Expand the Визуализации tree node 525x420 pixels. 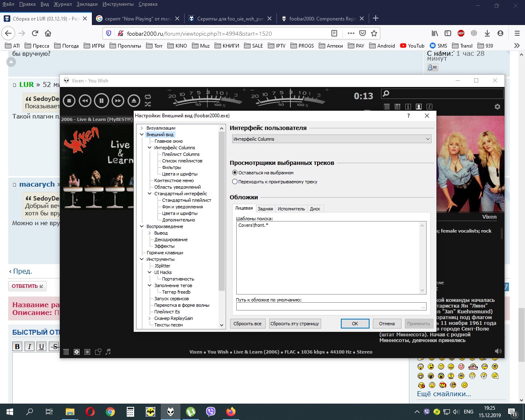[142, 128]
